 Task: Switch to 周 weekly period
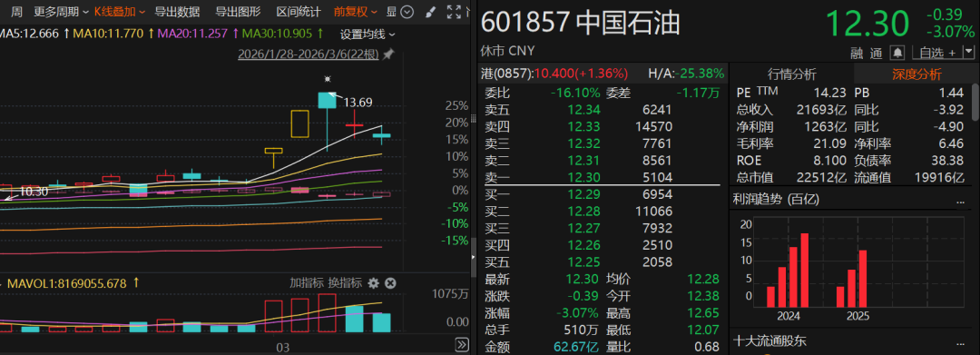pos(17,11)
